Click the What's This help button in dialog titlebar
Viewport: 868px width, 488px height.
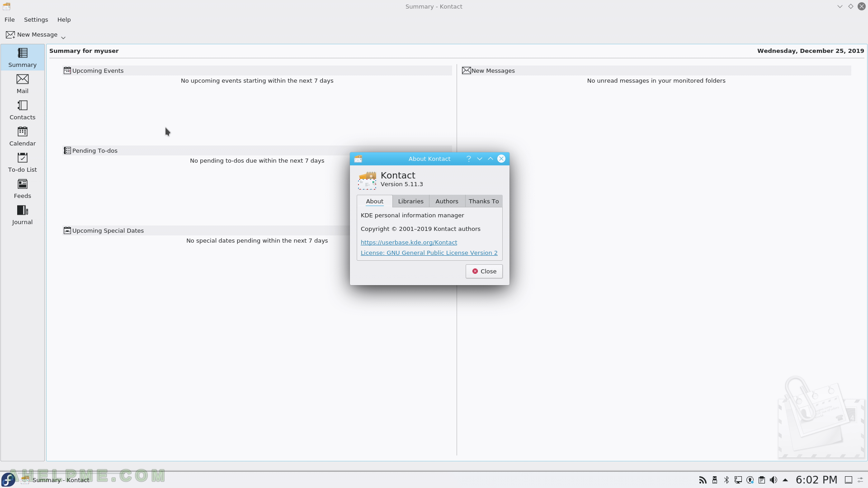[469, 159]
